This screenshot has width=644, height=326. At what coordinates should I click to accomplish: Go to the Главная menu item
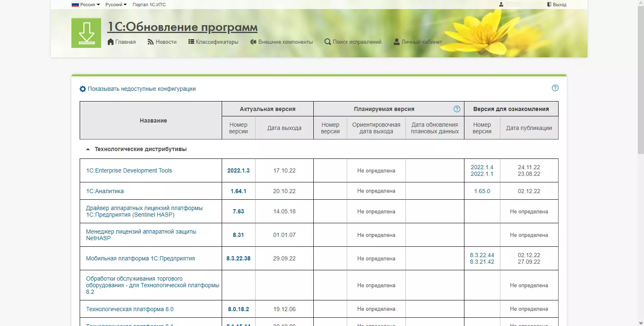[x=122, y=42]
